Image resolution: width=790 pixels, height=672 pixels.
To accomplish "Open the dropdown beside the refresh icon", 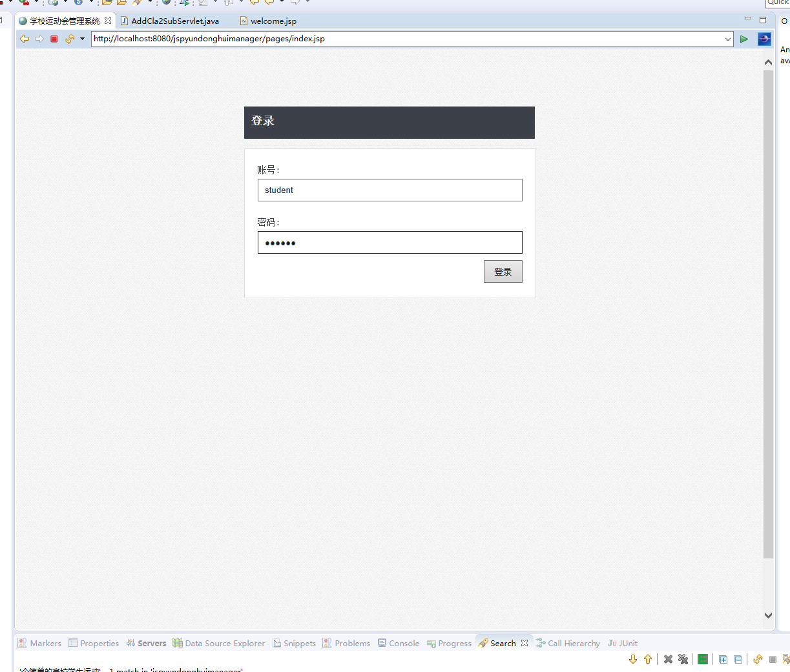I will [x=82, y=39].
